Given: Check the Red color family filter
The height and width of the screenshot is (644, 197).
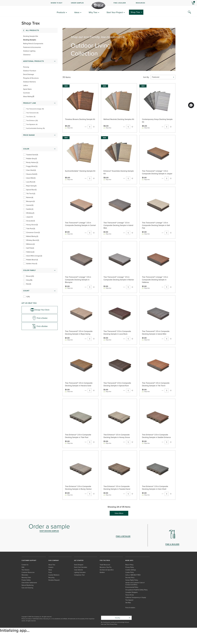Looking at the screenshot, I should (24, 284).
